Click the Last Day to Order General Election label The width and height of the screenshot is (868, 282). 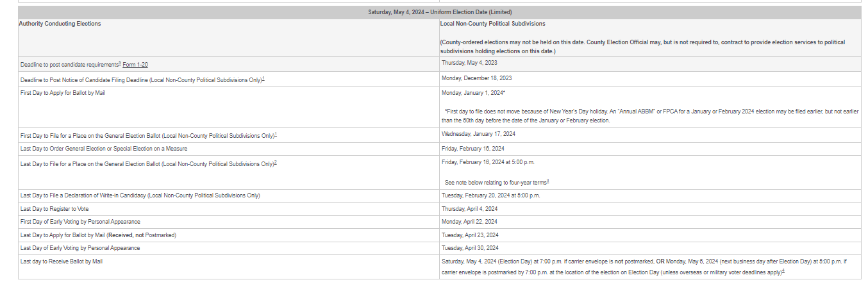(104, 149)
